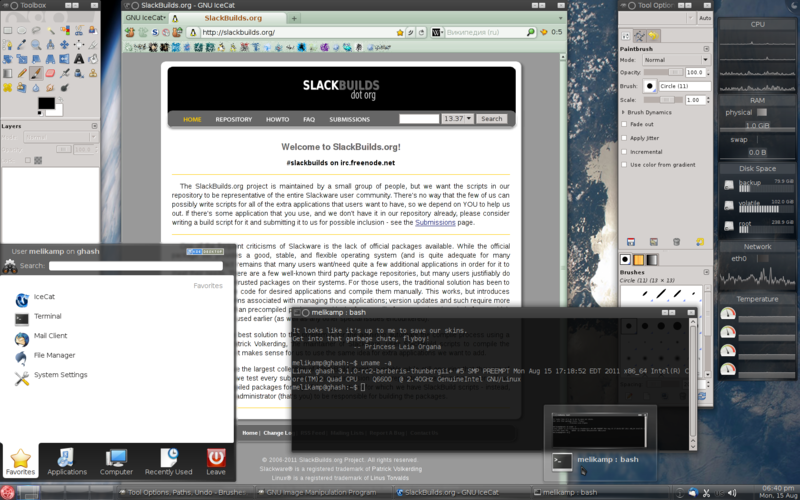
Task: Switch to the SlackBuilds.org tab
Action: pos(228,18)
